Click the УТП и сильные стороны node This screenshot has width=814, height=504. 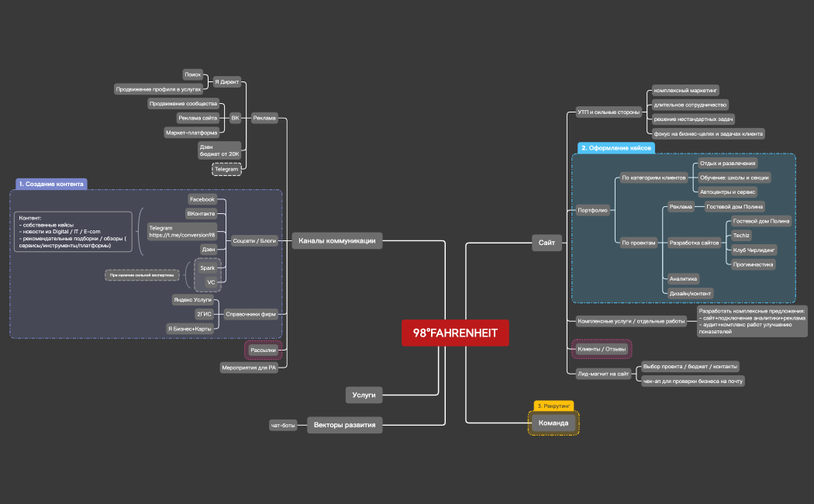[x=609, y=112]
